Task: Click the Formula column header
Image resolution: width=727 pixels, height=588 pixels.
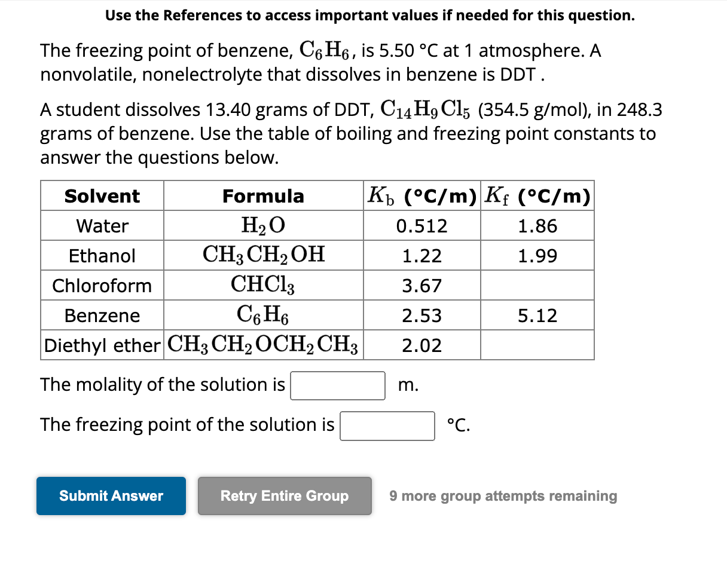Action: pos(263,195)
